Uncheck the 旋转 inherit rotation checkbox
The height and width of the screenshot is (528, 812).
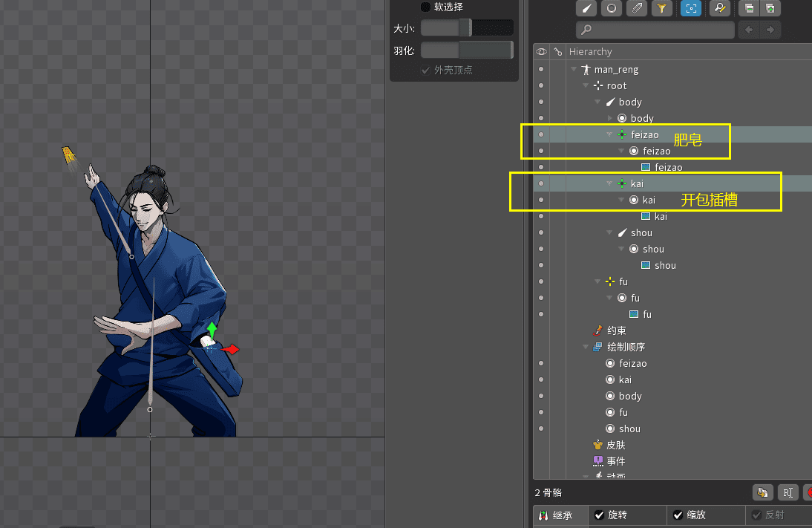tap(600, 515)
